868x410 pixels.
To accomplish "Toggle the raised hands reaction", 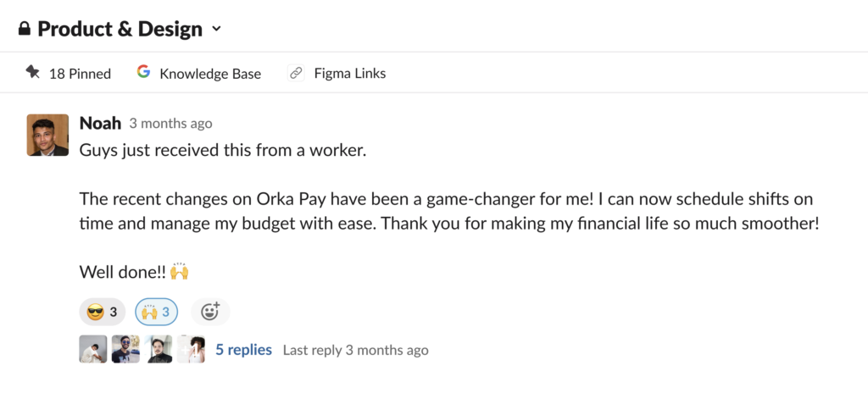I will tap(157, 312).
